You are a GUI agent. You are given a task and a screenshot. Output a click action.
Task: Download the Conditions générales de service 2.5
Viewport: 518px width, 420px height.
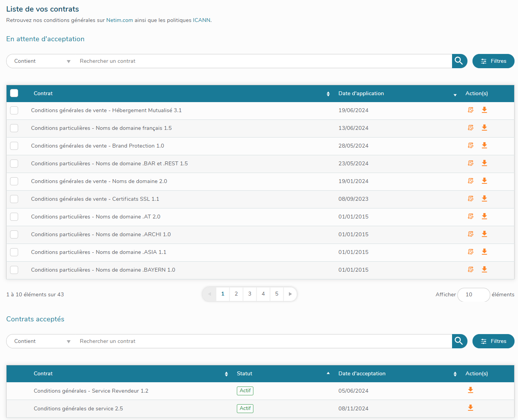(x=470, y=408)
